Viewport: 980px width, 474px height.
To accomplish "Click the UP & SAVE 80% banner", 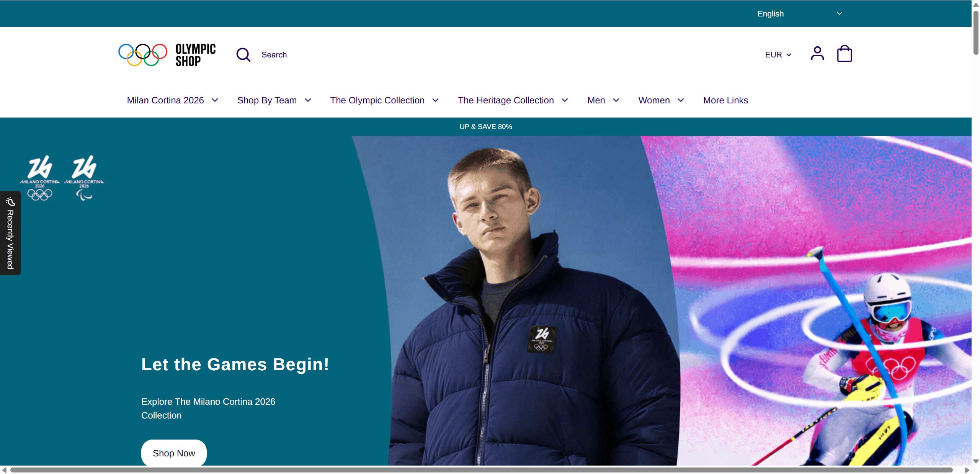I will pos(485,127).
